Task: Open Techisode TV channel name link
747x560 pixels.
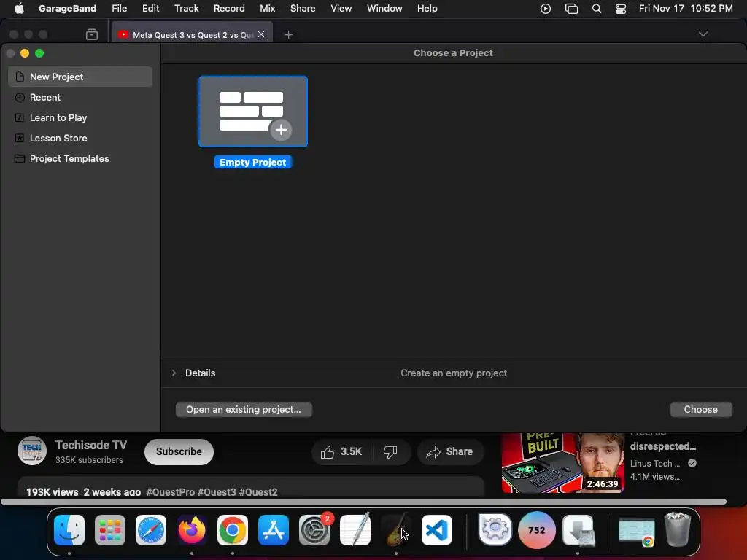Action: coord(91,446)
